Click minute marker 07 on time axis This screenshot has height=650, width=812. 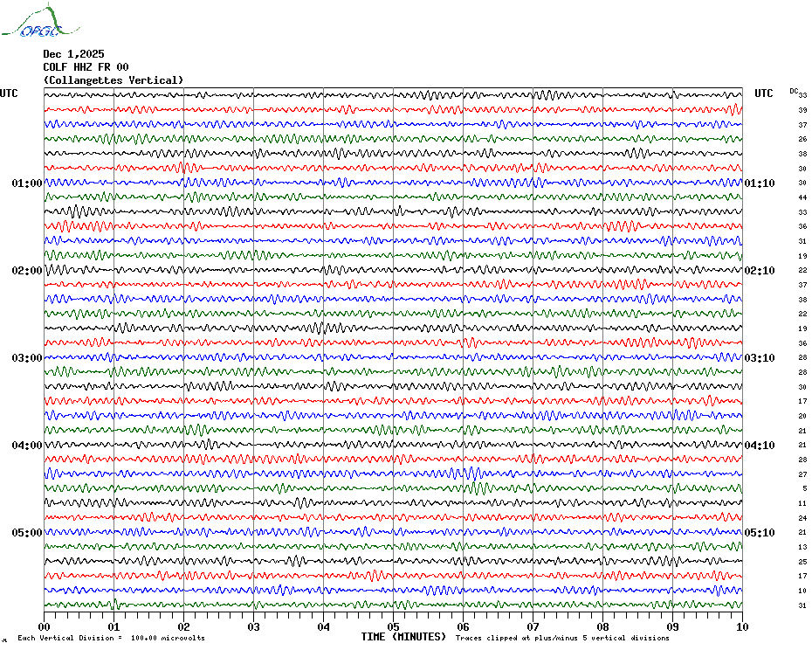pos(533,626)
